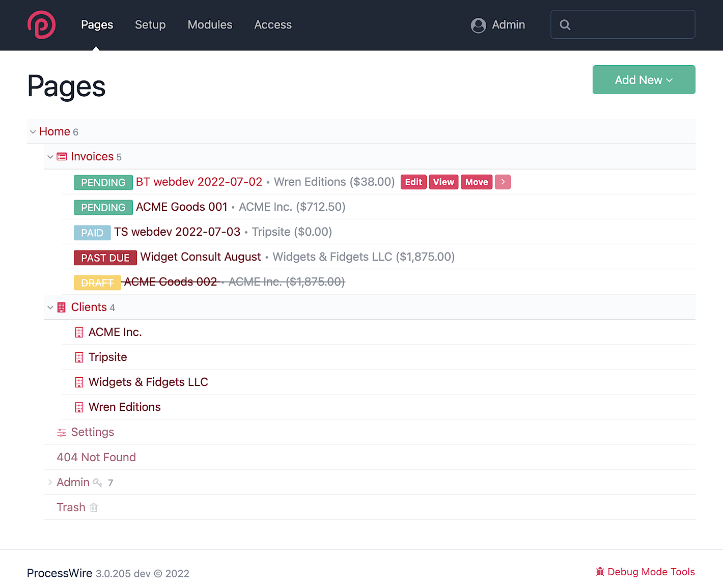Screen dimensions: 723x588
Task: Click ProcessWire version text in footer
Action: 108,573
